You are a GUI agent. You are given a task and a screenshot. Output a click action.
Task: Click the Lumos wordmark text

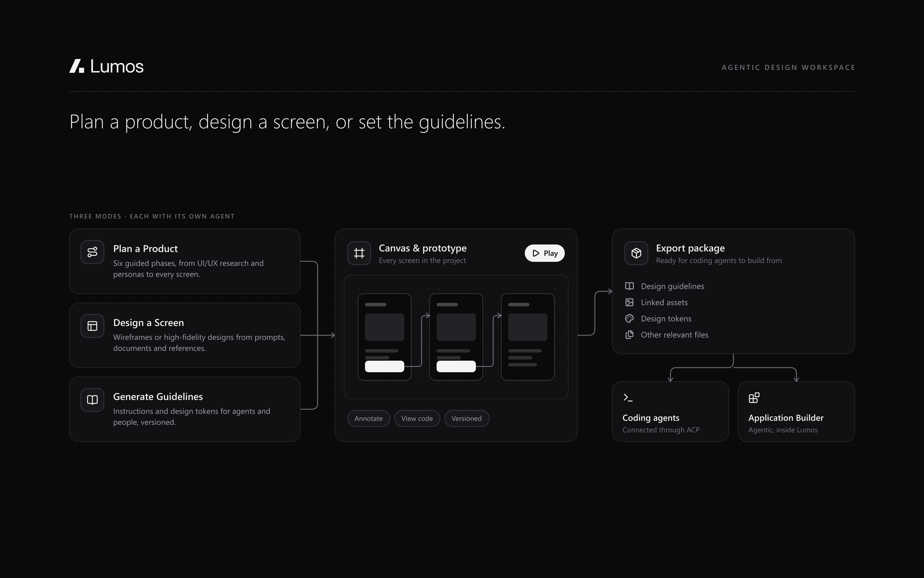(117, 66)
